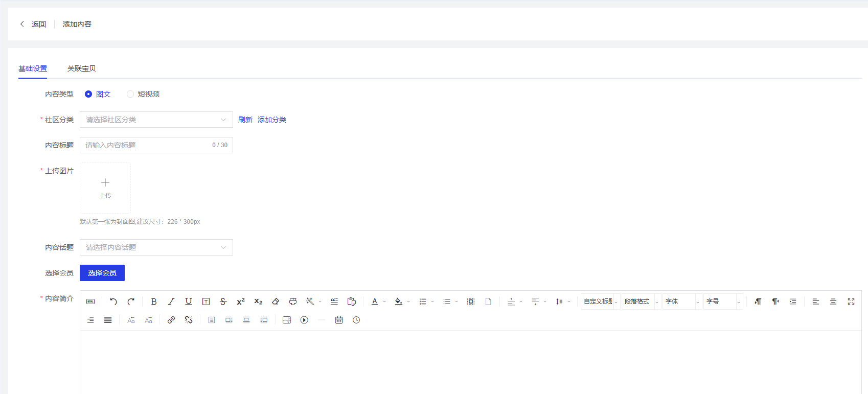This screenshot has height=394, width=868.
Task: Open the 社区分类 dropdown
Action: point(156,120)
